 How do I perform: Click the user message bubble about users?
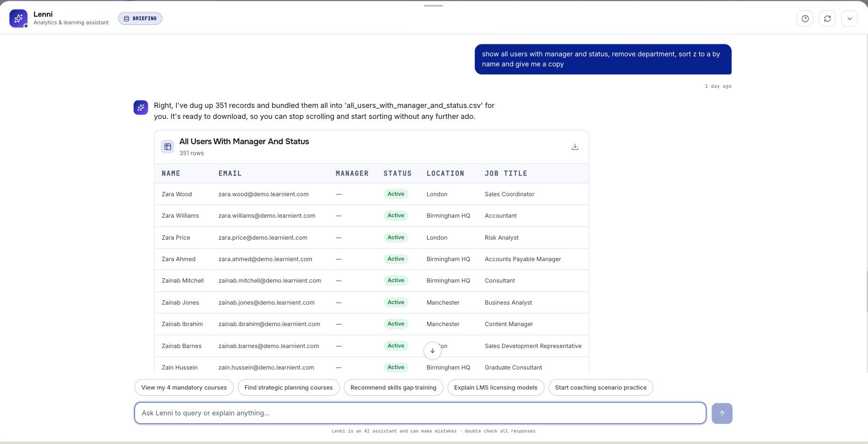(x=603, y=59)
